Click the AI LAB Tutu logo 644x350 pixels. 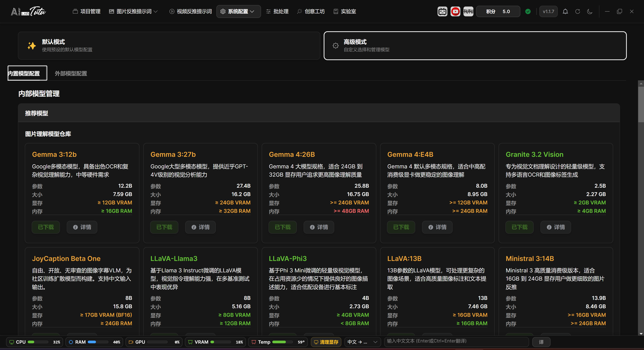pos(29,12)
